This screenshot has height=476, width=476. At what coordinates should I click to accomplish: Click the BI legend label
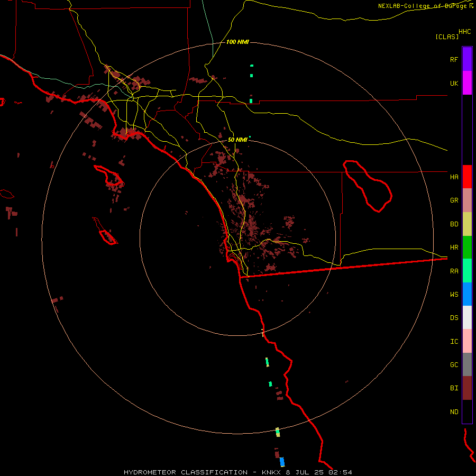coord(454,388)
